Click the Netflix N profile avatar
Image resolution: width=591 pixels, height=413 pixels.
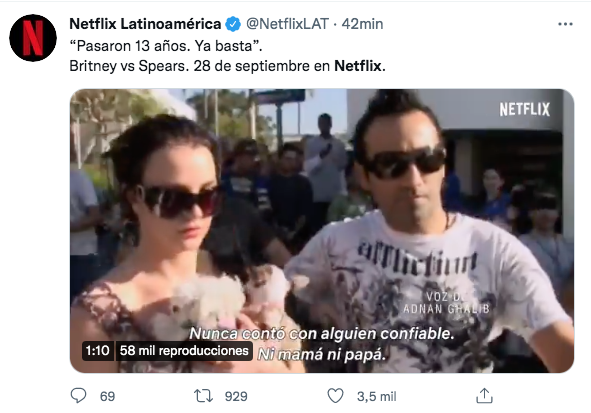[33, 38]
